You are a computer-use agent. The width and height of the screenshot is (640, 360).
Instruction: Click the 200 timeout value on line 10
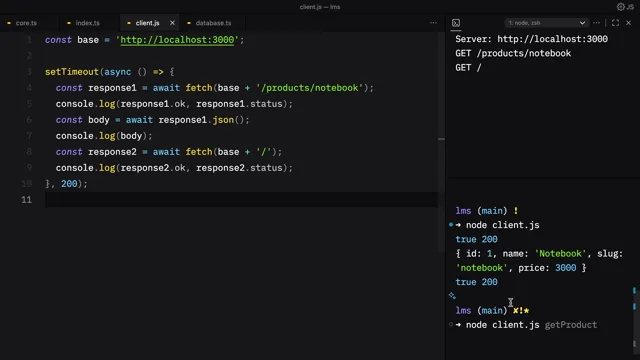coord(69,184)
